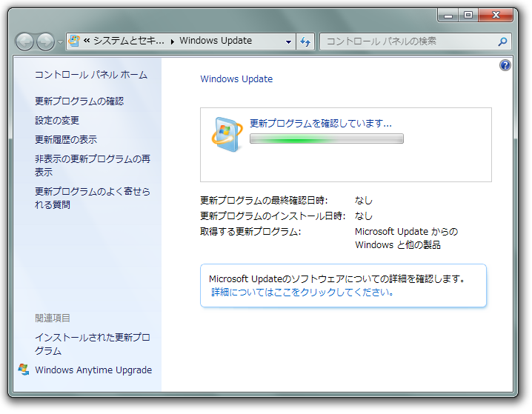532x414 pixels.
Task: Click the Back navigation arrow button
Action: [24, 41]
